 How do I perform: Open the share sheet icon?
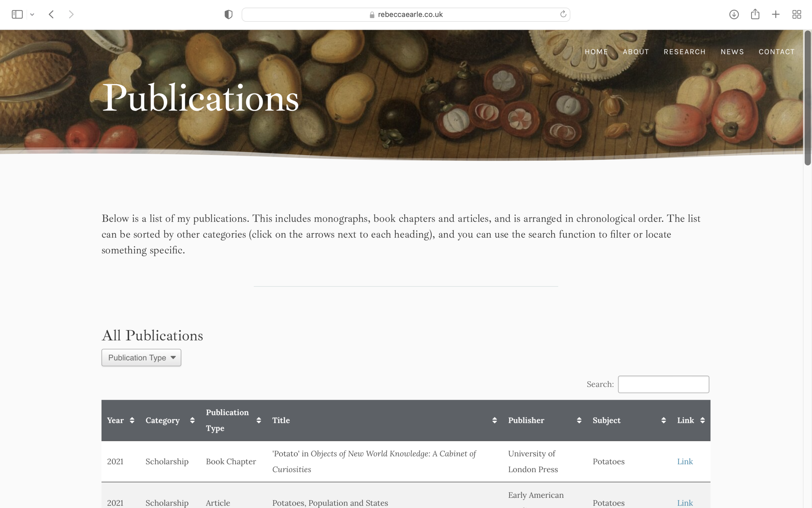(755, 14)
